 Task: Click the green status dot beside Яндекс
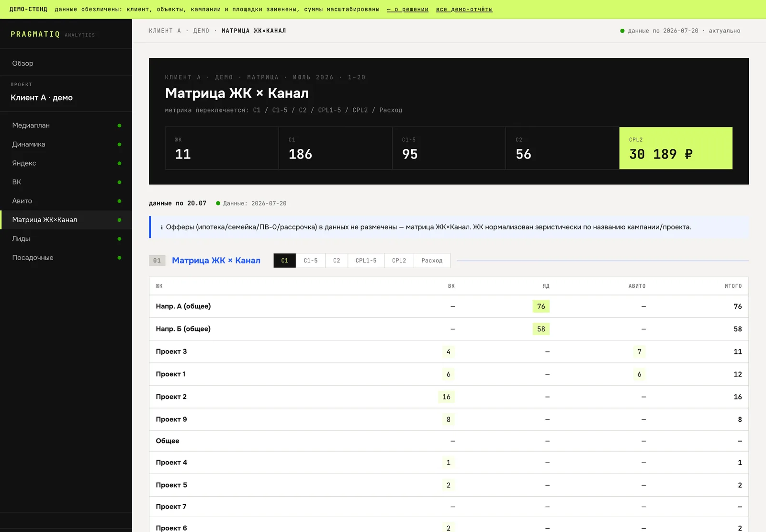tap(119, 163)
